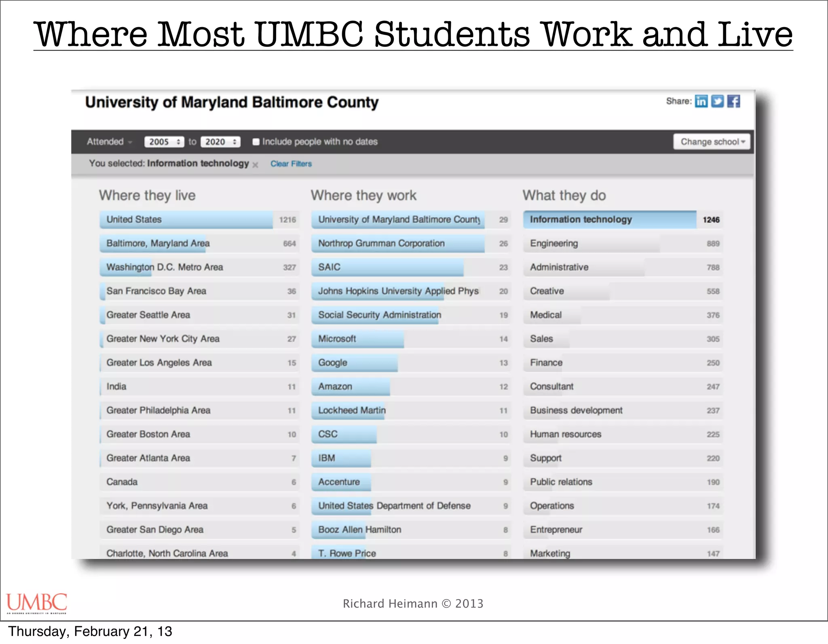Select San Francisco Bay Area row
The height and width of the screenshot is (644, 828).
[x=200, y=291]
